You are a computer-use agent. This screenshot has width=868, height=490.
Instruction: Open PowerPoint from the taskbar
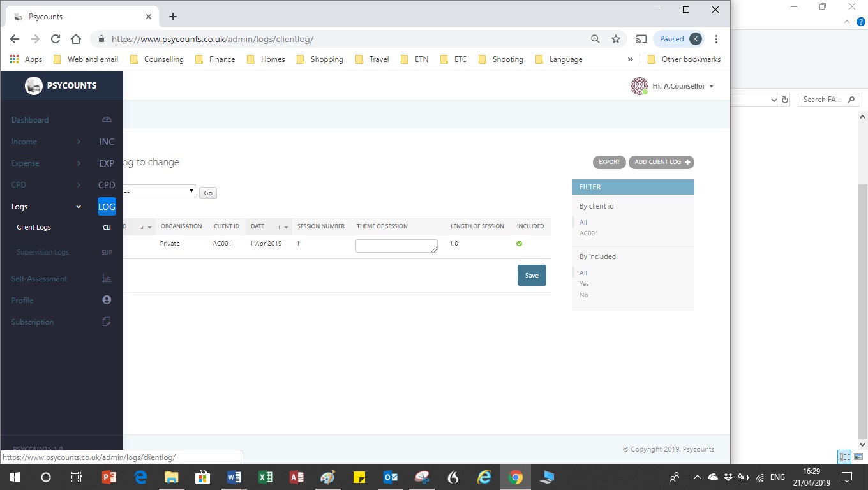[109, 477]
